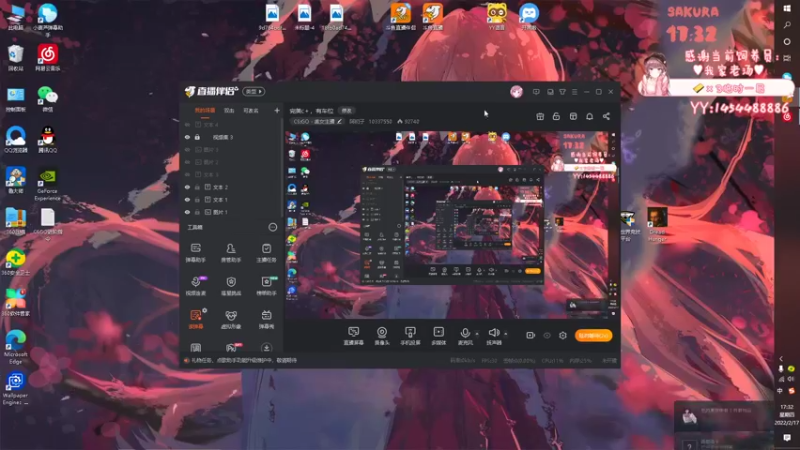Click record video icon beside start button
The width and height of the screenshot is (800, 450).
coord(531,335)
